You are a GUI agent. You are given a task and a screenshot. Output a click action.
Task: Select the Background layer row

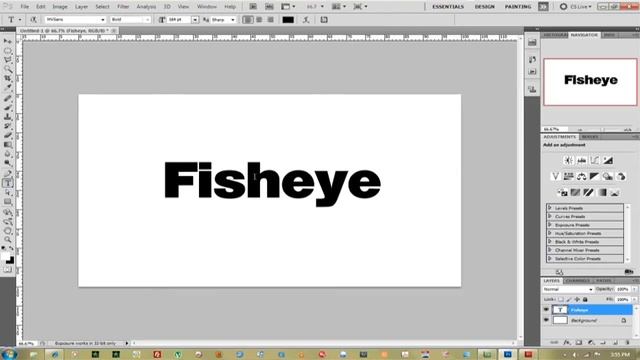pyautogui.click(x=588, y=320)
